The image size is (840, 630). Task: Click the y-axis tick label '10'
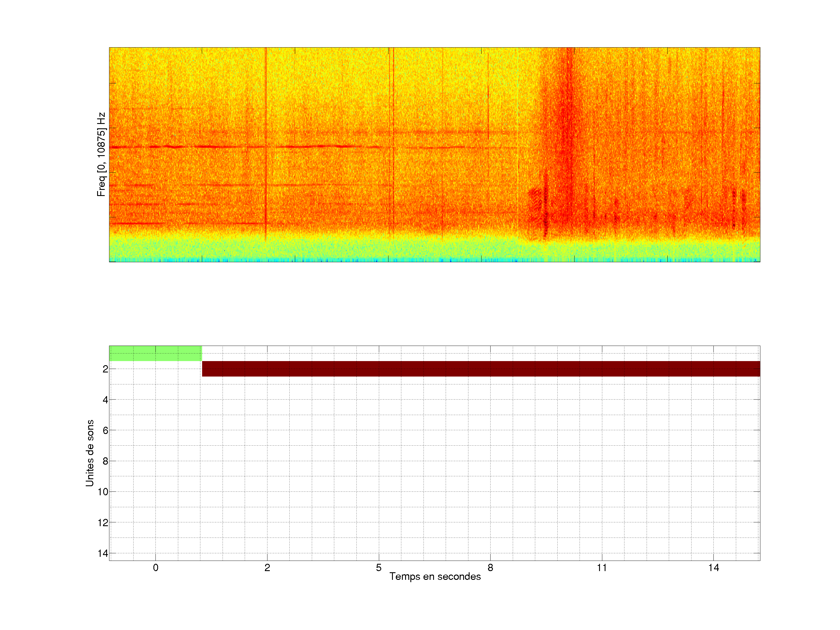[x=103, y=492]
